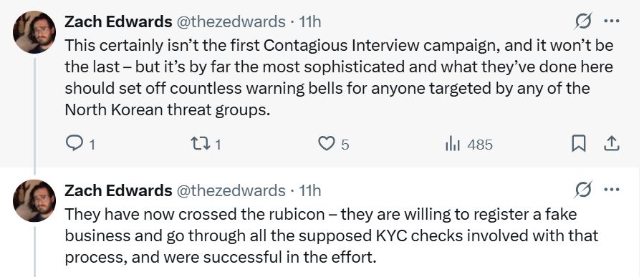Open the 11h timestamp of second tweet
Screen dimensions: 644x277
click(309, 190)
